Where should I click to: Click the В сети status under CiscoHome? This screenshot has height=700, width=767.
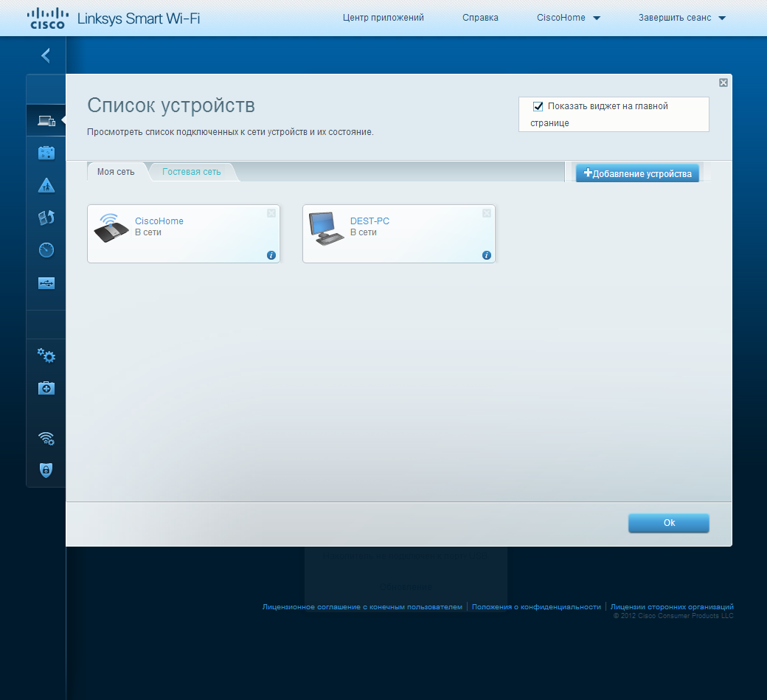(x=148, y=232)
